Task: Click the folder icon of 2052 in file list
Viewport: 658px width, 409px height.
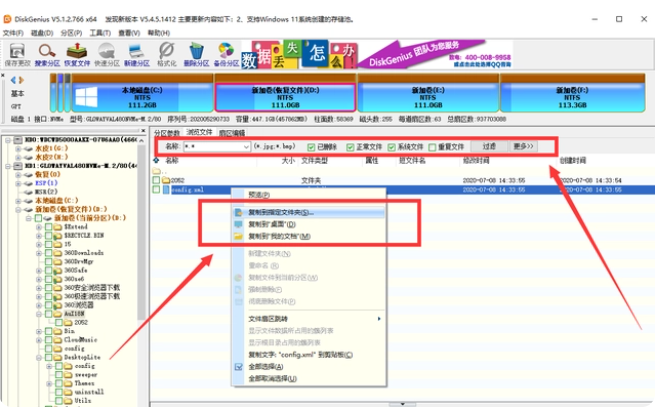Action: pyautogui.click(x=166, y=180)
